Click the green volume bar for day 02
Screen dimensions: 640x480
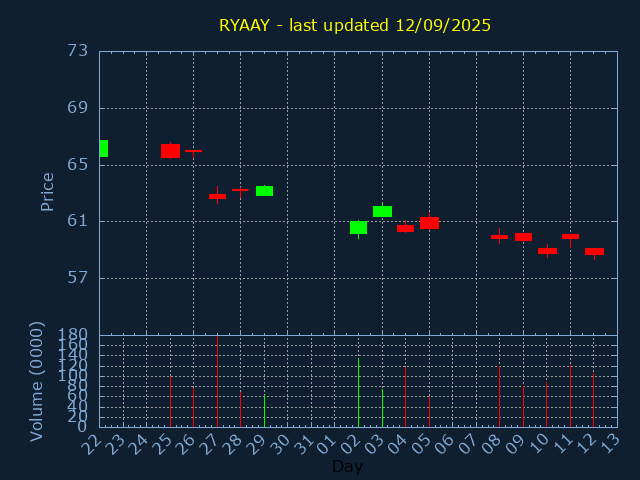point(358,393)
